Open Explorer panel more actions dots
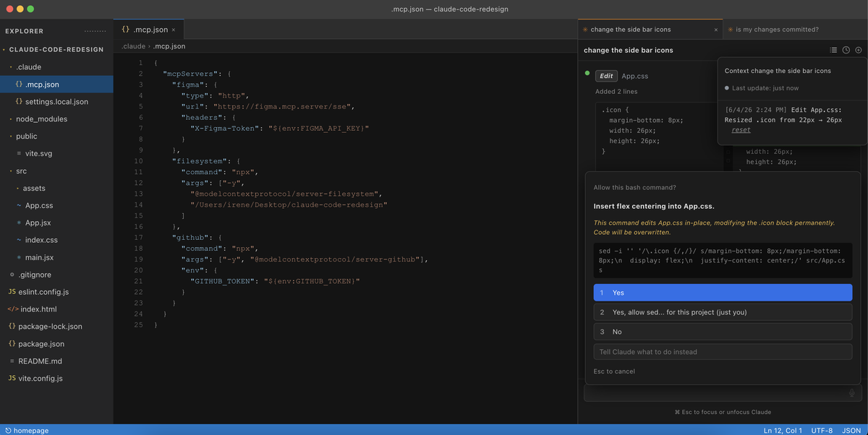The height and width of the screenshot is (435, 868). [x=95, y=31]
